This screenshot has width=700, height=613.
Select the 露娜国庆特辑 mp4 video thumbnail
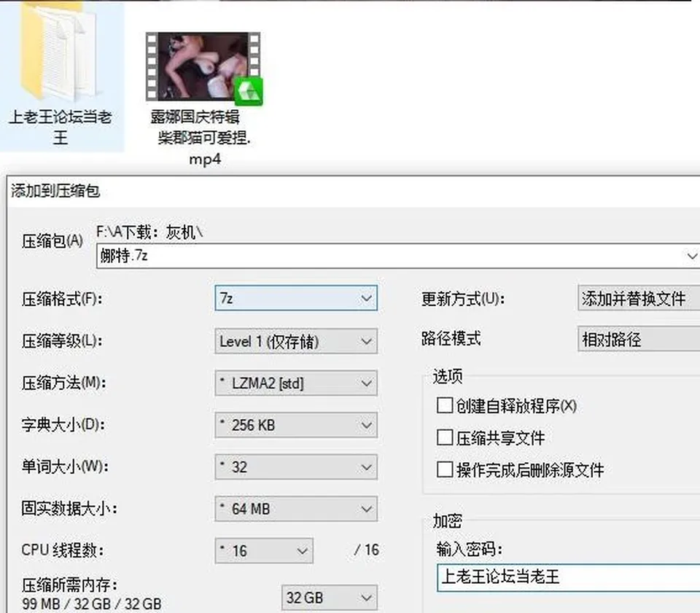204,67
